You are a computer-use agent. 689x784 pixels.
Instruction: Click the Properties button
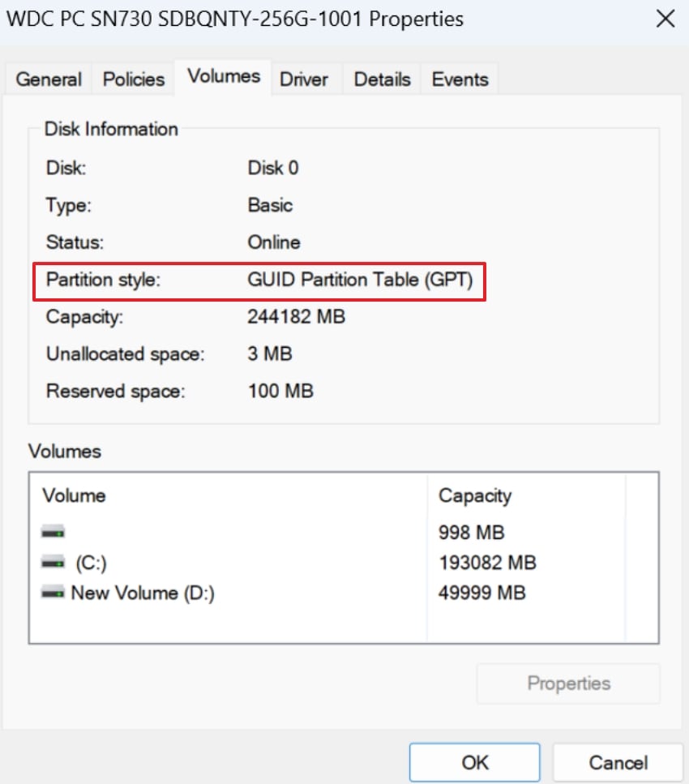(x=567, y=683)
